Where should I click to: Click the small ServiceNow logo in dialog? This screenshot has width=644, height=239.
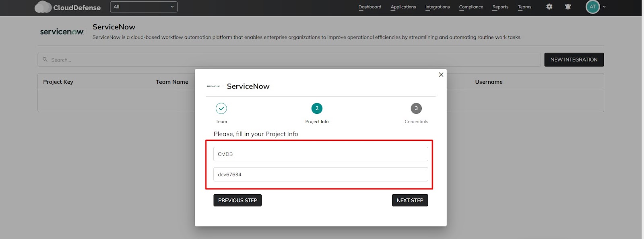tap(213, 86)
